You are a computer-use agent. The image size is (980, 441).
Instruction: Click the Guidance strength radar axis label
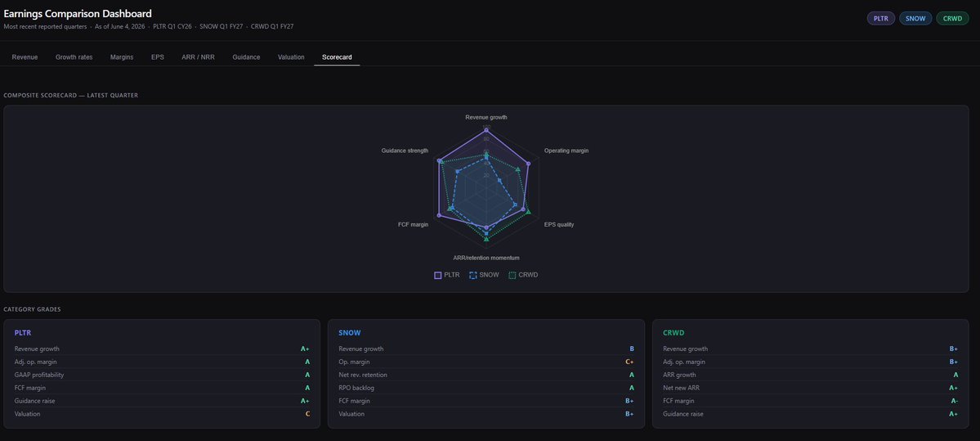click(x=405, y=151)
